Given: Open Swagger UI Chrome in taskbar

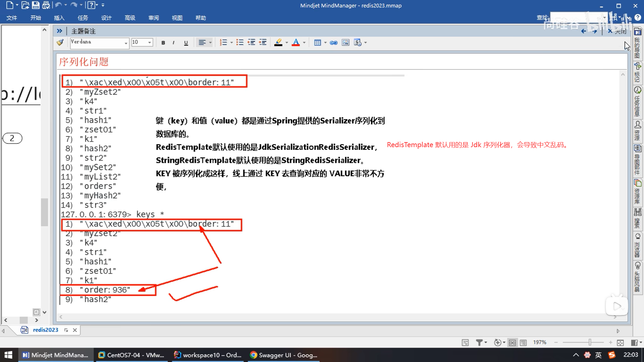Looking at the screenshot, I should click(x=284, y=355).
